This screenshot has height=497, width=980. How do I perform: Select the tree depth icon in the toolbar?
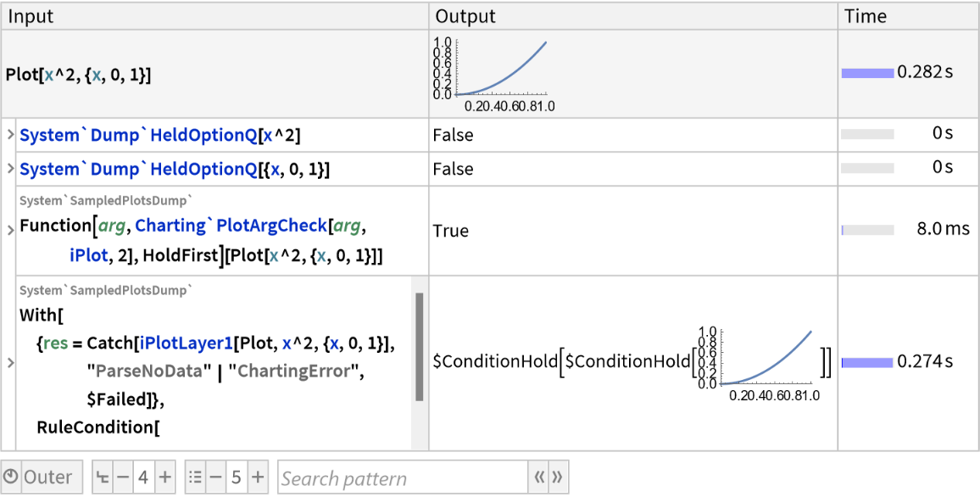pos(102,476)
